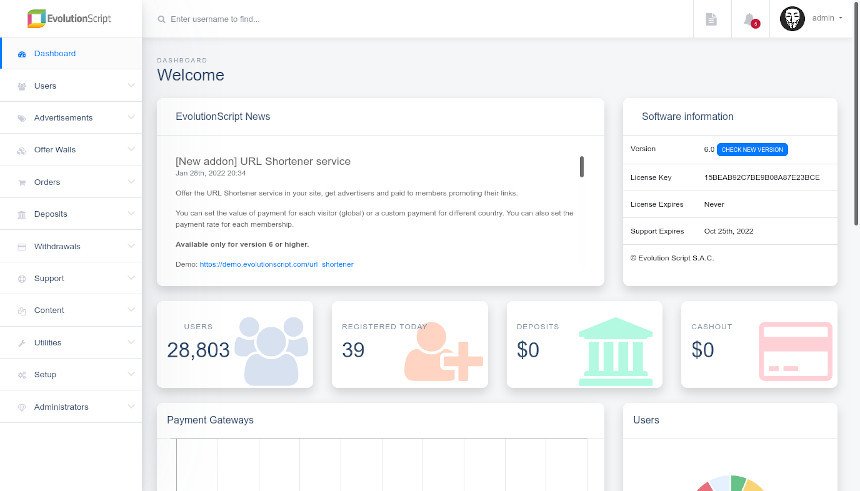Screen dimensions: 860x491
Task: Expand the Setup menu chevron
Action: (131, 374)
